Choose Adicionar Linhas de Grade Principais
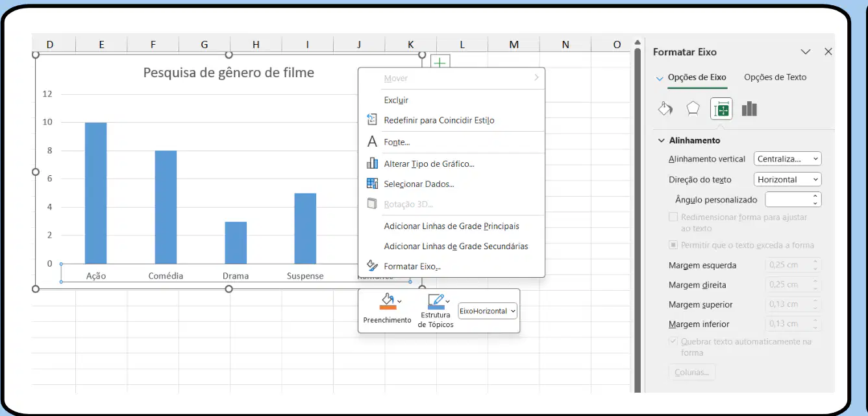 point(451,226)
